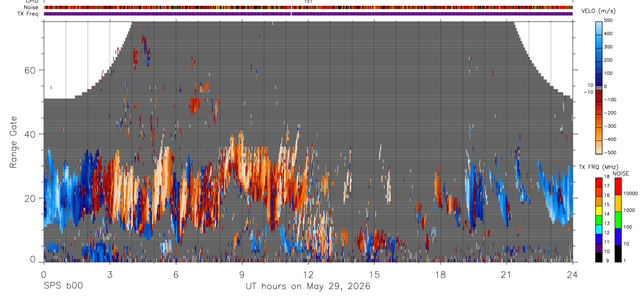644x297 pixels.
Task: Click the -100 label on velocity scale
Action: 610,100
